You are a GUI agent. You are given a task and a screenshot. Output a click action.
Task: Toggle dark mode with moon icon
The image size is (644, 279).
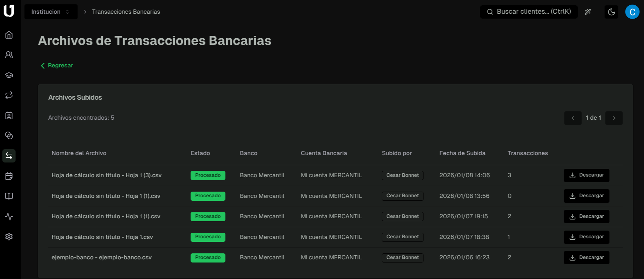(x=611, y=12)
